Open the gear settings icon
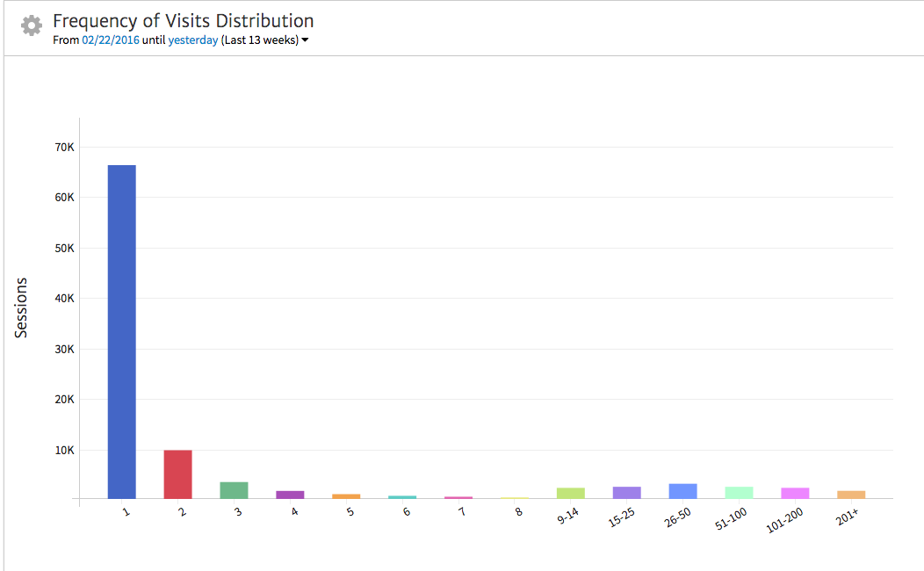The height and width of the screenshot is (571, 924). tap(32, 25)
